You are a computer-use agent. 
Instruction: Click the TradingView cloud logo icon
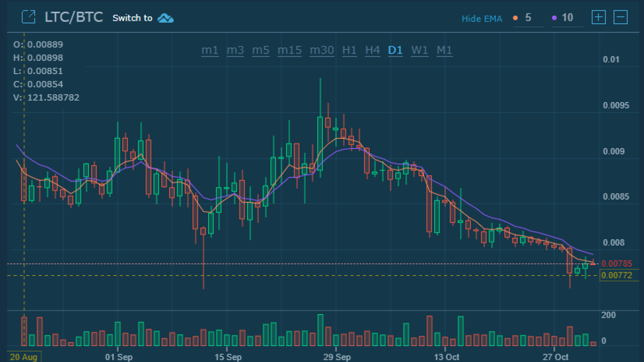pyautogui.click(x=165, y=18)
